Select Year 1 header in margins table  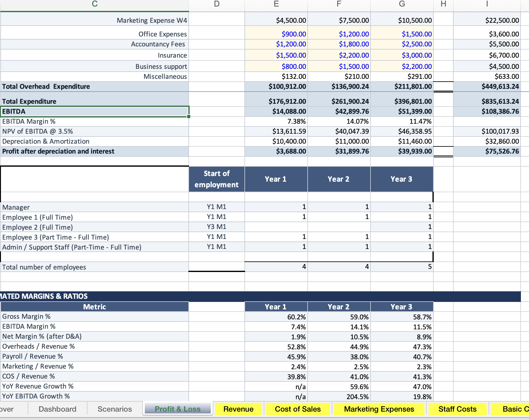276,307
